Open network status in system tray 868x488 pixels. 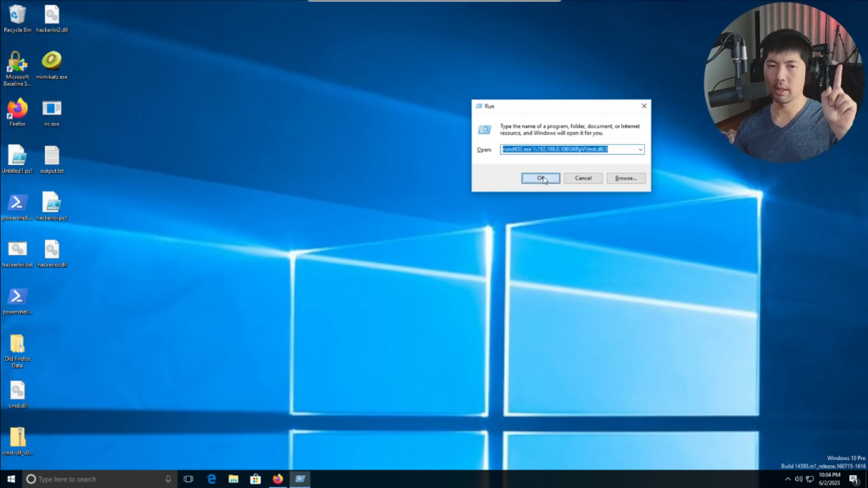810,480
